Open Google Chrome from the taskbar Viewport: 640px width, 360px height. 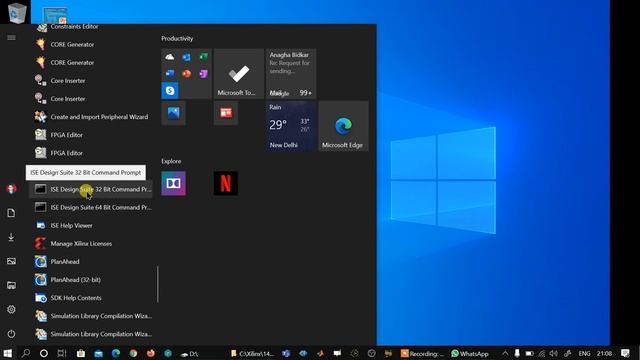click(133, 353)
